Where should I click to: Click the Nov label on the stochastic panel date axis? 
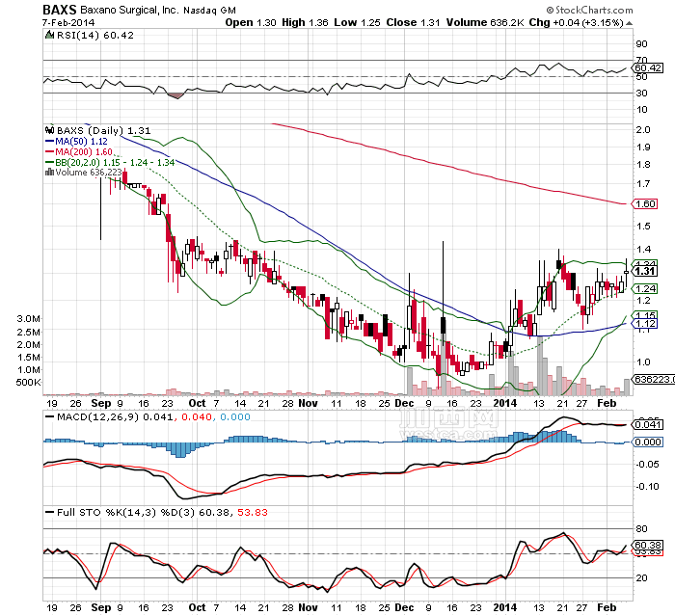pyautogui.click(x=308, y=607)
